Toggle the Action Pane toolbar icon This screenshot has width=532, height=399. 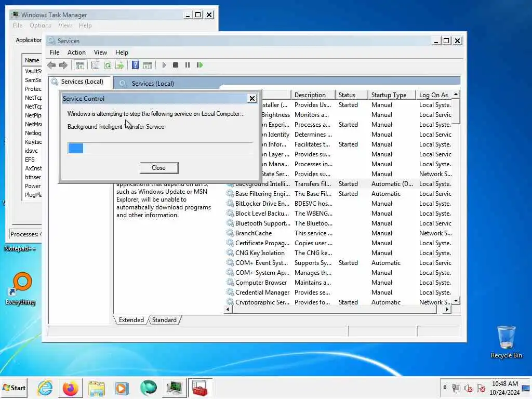(x=148, y=65)
